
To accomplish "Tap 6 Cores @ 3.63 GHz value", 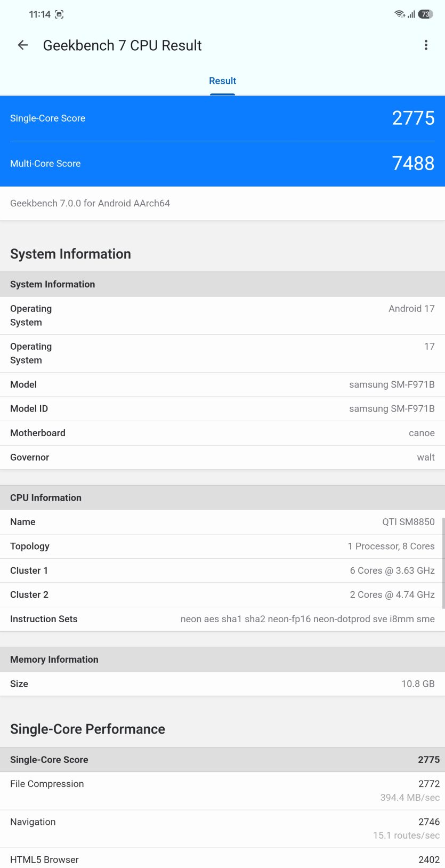I will (392, 570).
